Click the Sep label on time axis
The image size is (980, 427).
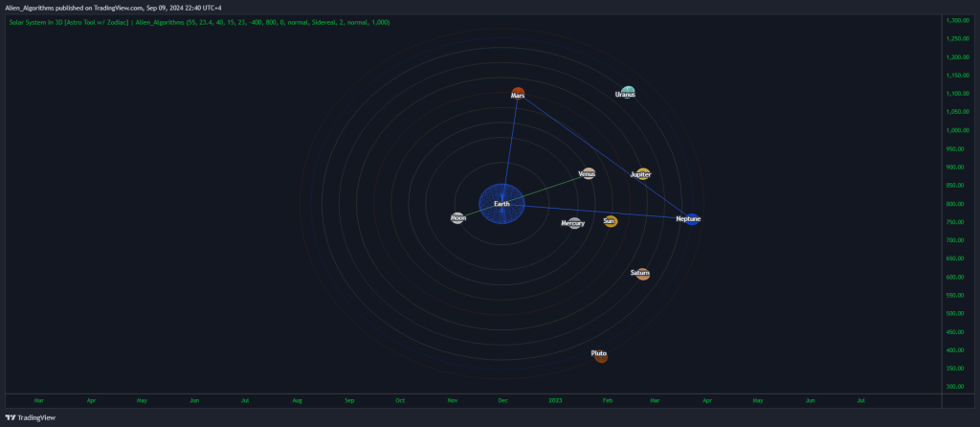coord(349,400)
